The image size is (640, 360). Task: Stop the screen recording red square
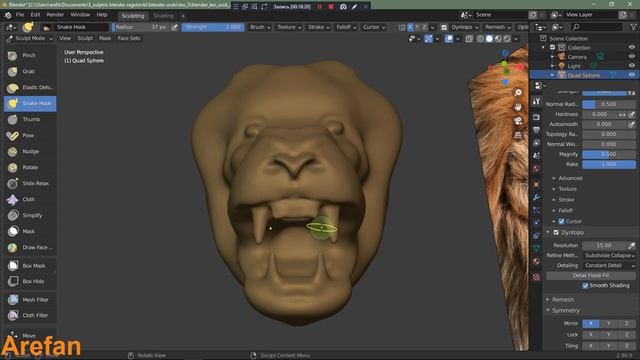point(331,7)
